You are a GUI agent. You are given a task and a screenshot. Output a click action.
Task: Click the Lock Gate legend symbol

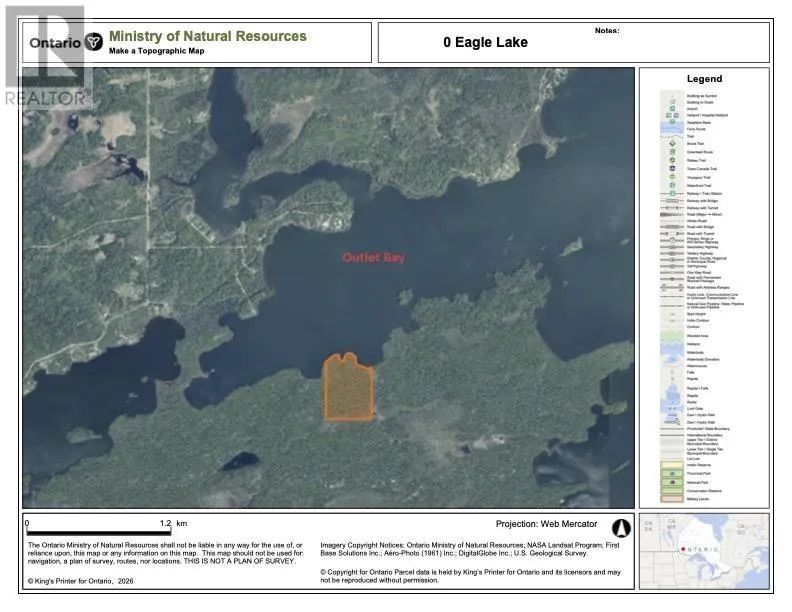tap(672, 409)
